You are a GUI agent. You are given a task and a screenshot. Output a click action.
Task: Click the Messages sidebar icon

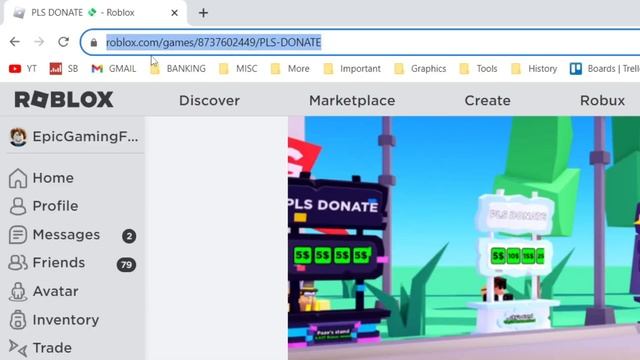(18, 235)
